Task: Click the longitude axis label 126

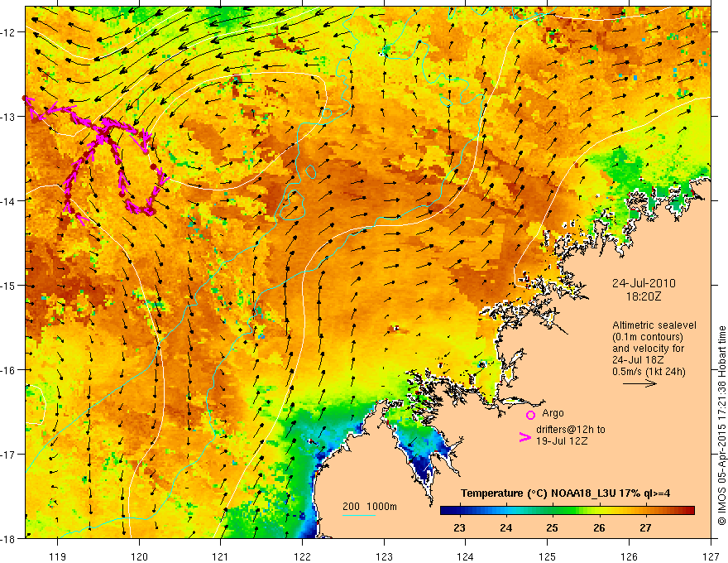Action: 629,556
